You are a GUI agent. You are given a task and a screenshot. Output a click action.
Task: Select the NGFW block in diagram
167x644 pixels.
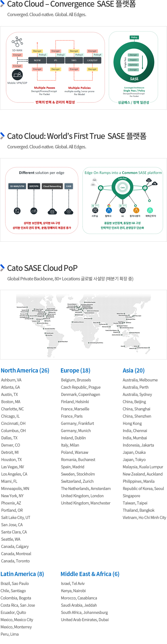[x=37, y=60]
